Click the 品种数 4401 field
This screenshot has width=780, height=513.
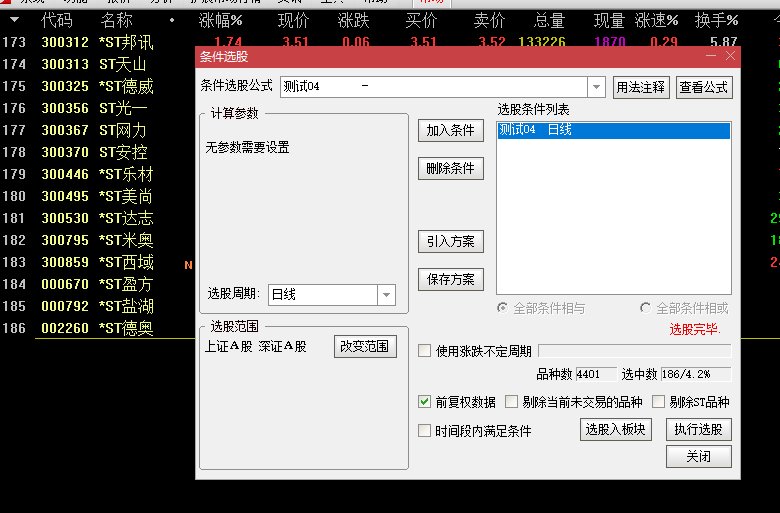pyautogui.click(x=596, y=374)
